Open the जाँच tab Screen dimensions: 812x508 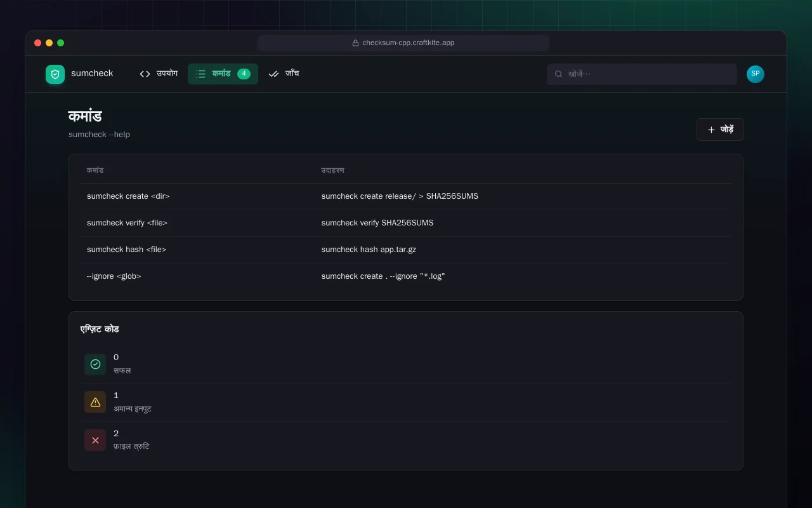[284, 74]
